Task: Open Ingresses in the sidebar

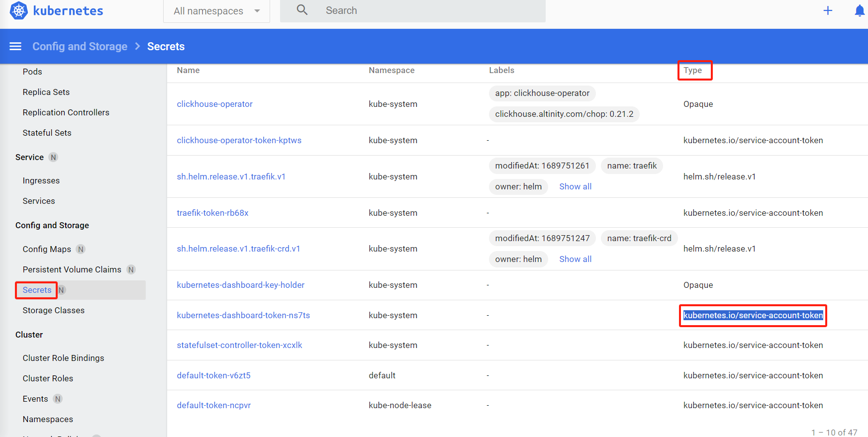Action: 41,180
